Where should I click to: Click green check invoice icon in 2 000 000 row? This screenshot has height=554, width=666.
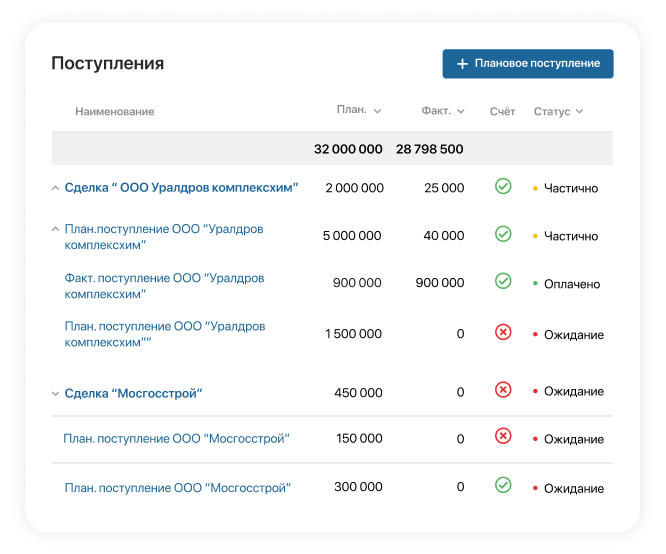click(x=503, y=186)
